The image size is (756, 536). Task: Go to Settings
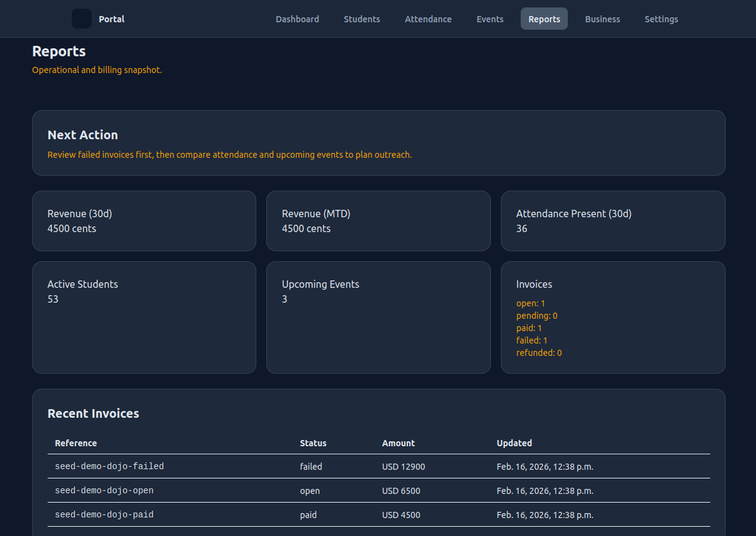click(661, 19)
